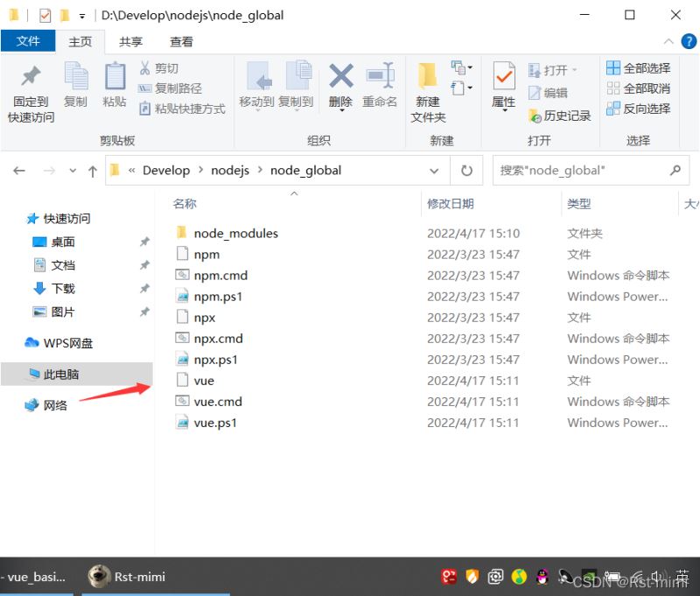Image resolution: width=700 pixels, height=596 pixels.
Task: Expand the recent locations dropdown arrow
Action: tap(72, 171)
